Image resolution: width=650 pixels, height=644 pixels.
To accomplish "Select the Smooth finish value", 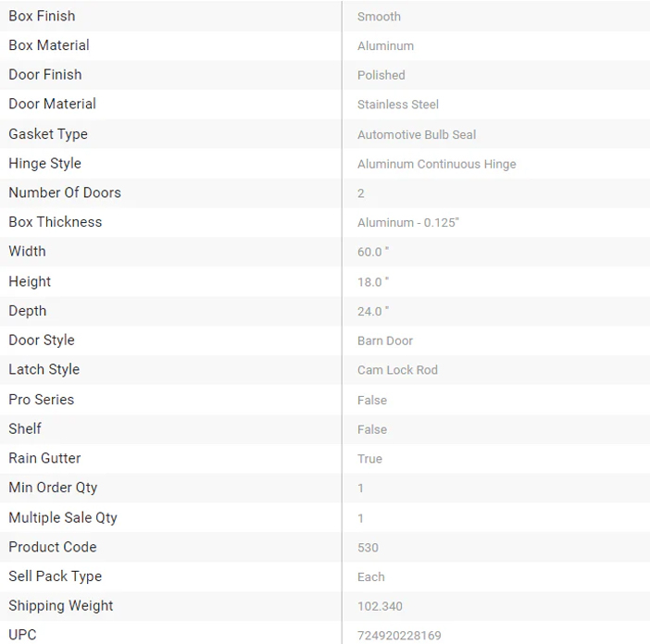I will tap(379, 17).
